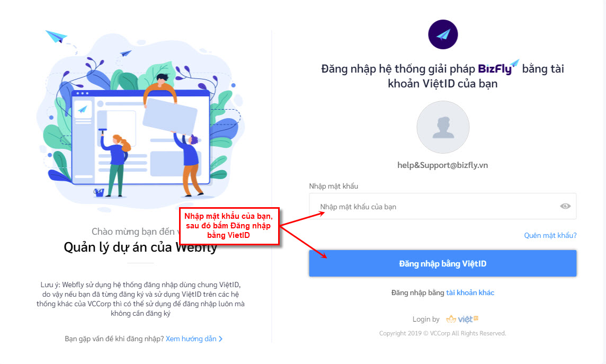Click the help&Support@bizfly.vn email text
The width and height of the screenshot is (606, 364).
[x=442, y=165]
